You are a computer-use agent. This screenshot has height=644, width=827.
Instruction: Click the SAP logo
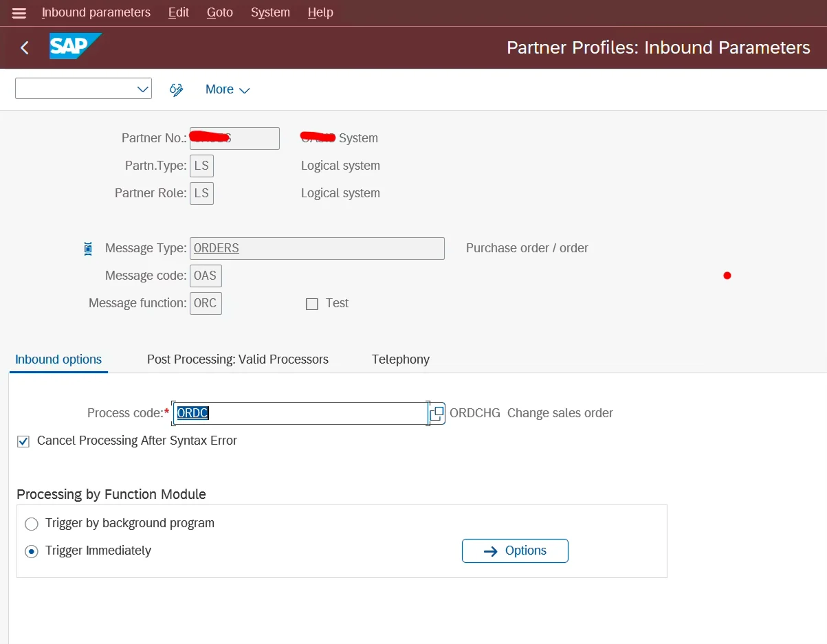tap(75, 47)
